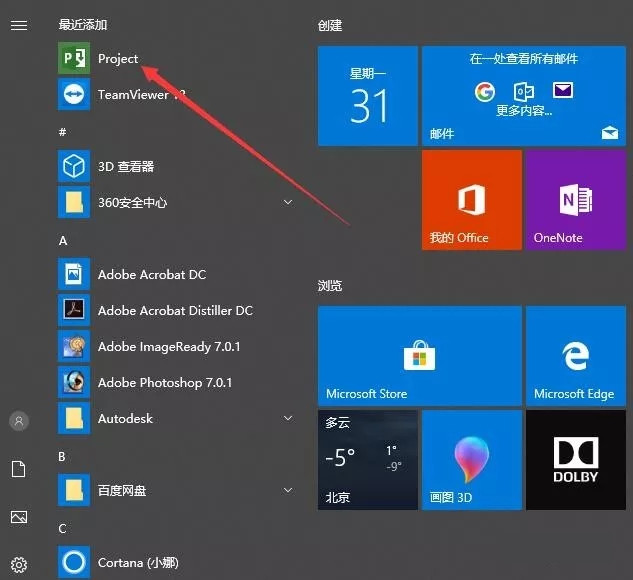
Task: Click the Cortana (小娜) label text
Action: click(x=138, y=563)
